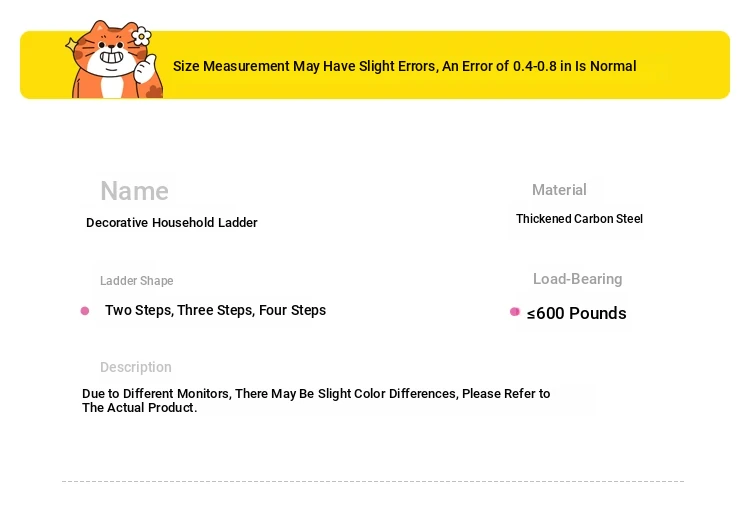Click the Material label
The width and height of the screenshot is (750, 516).
tap(559, 190)
